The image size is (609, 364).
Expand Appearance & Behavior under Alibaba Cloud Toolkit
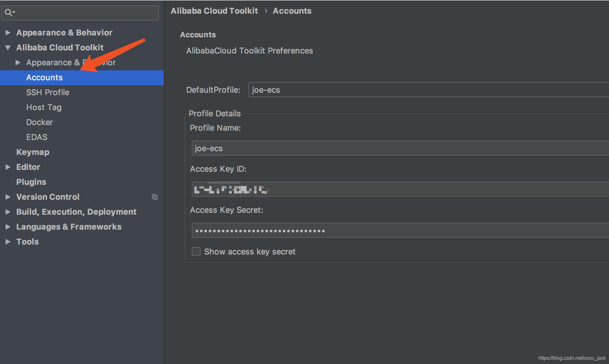(18, 63)
